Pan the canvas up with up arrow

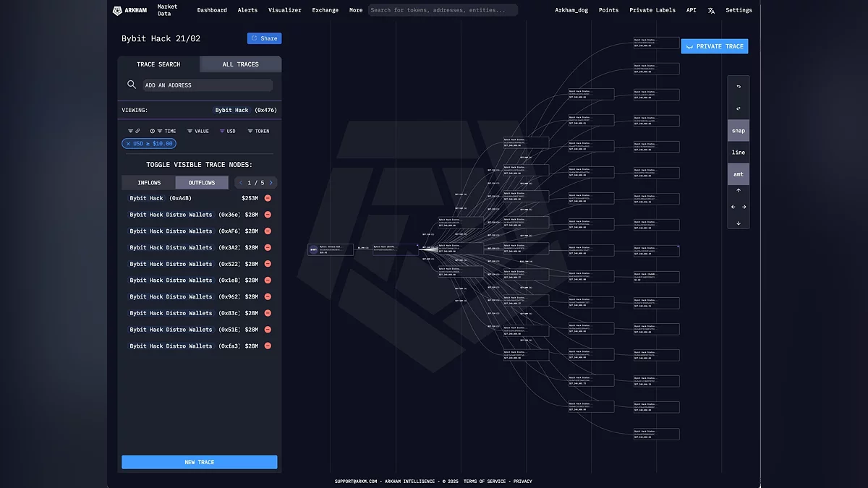pyautogui.click(x=739, y=191)
